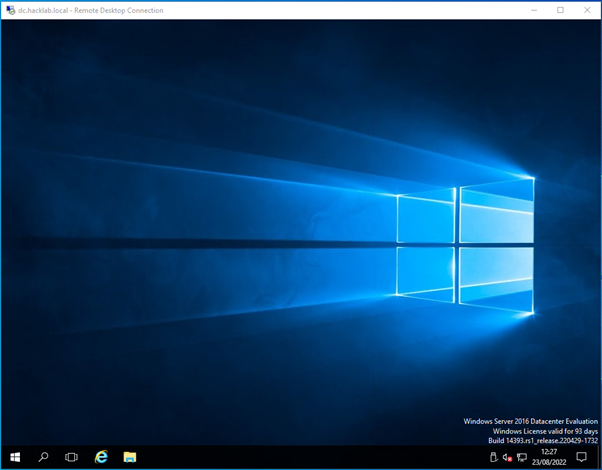Click the clock showing 12:27
Screen dimensions: 602x470
(x=549, y=452)
